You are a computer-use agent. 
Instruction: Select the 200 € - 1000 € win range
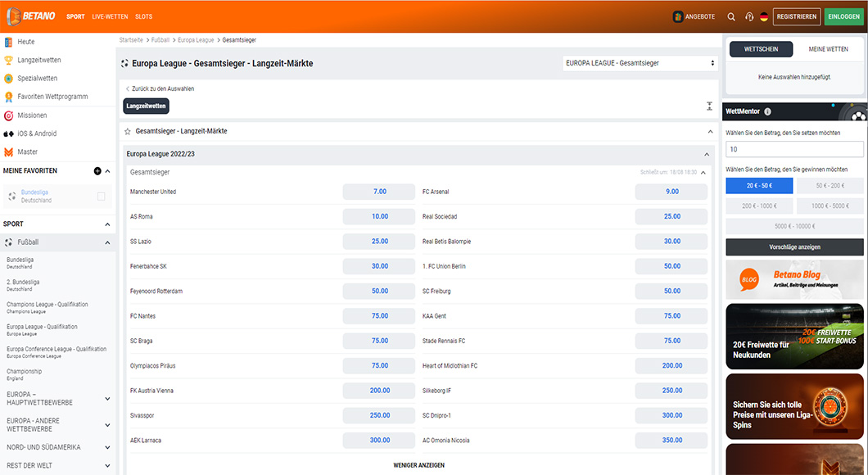click(759, 206)
